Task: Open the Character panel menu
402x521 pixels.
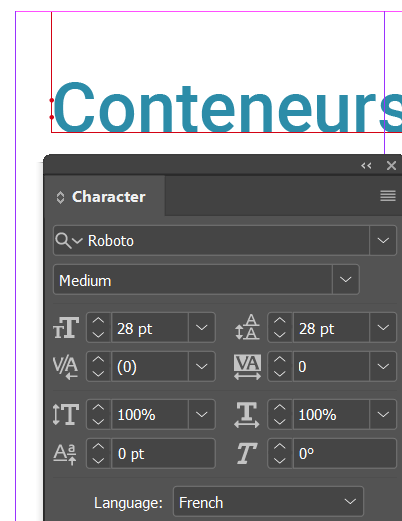Action: pos(388,196)
